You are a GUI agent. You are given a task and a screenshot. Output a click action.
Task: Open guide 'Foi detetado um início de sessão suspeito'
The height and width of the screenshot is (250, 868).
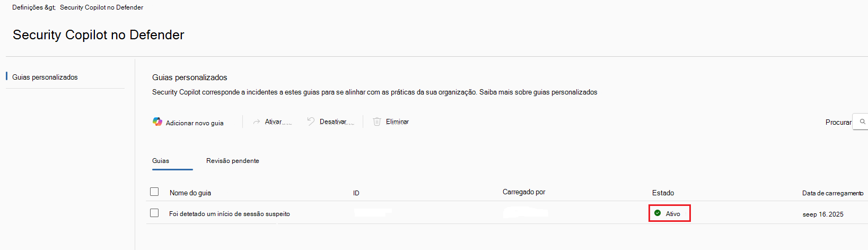click(230, 214)
